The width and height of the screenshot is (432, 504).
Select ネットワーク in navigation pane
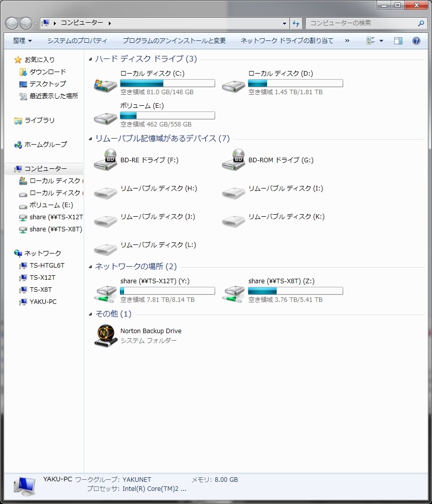pyautogui.click(x=43, y=254)
